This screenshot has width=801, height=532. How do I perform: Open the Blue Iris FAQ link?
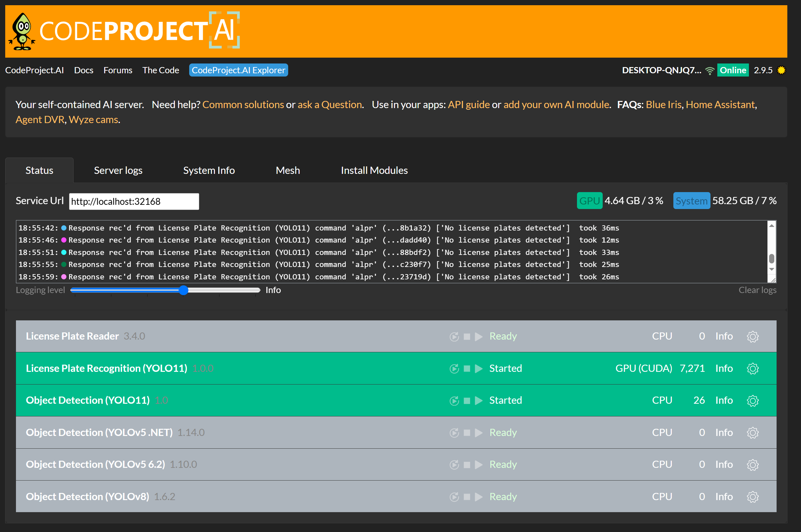[x=663, y=105]
